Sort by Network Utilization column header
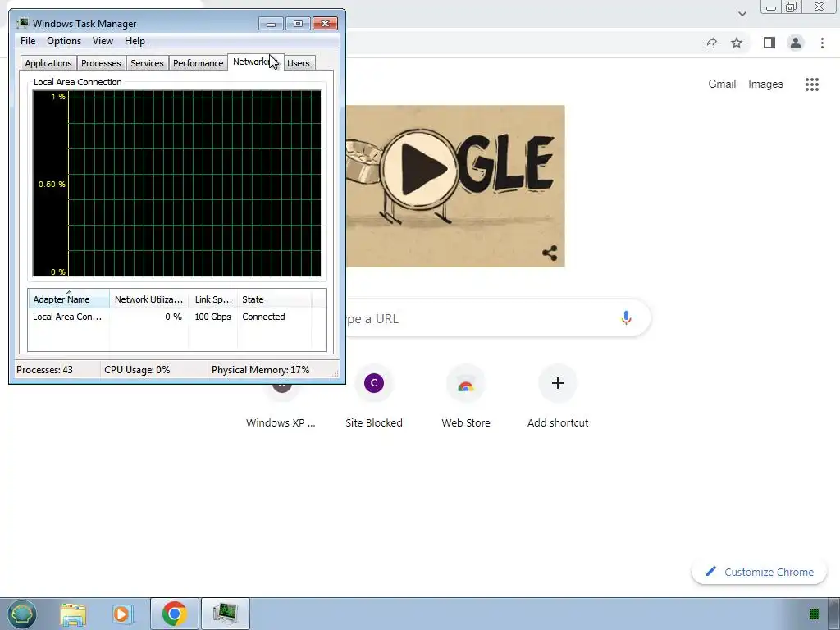This screenshot has height=630, width=840. [x=149, y=299]
